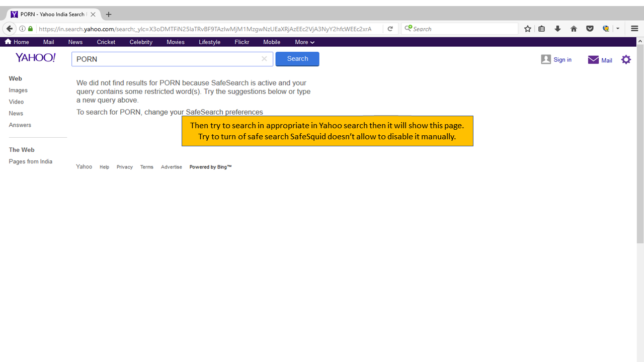Open the Terms footer link
The width and height of the screenshot is (644, 362).
(147, 167)
